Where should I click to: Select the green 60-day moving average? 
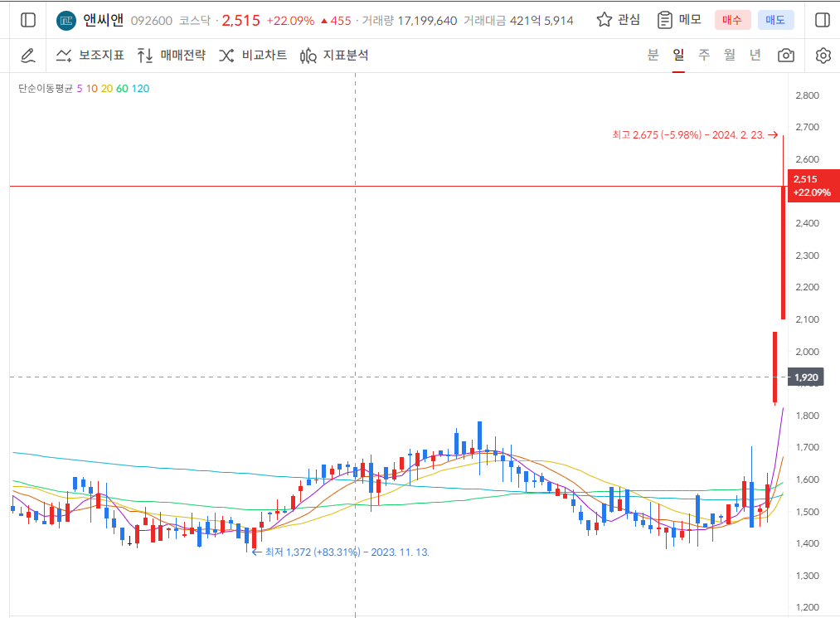point(122,89)
